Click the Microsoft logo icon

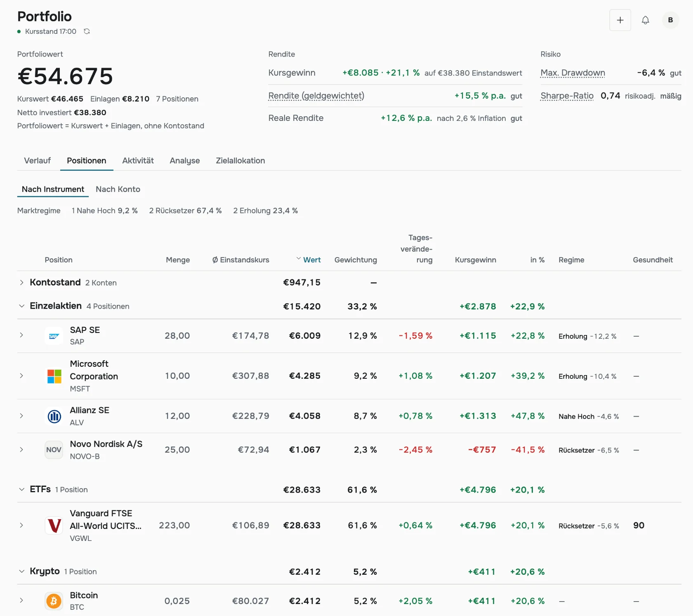click(x=54, y=376)
